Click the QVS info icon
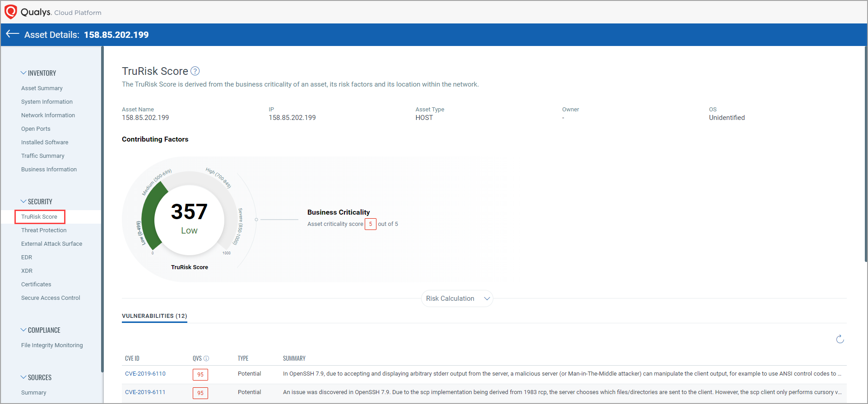The width and height of the screenshot is (868, 404). tap(206, 358)
